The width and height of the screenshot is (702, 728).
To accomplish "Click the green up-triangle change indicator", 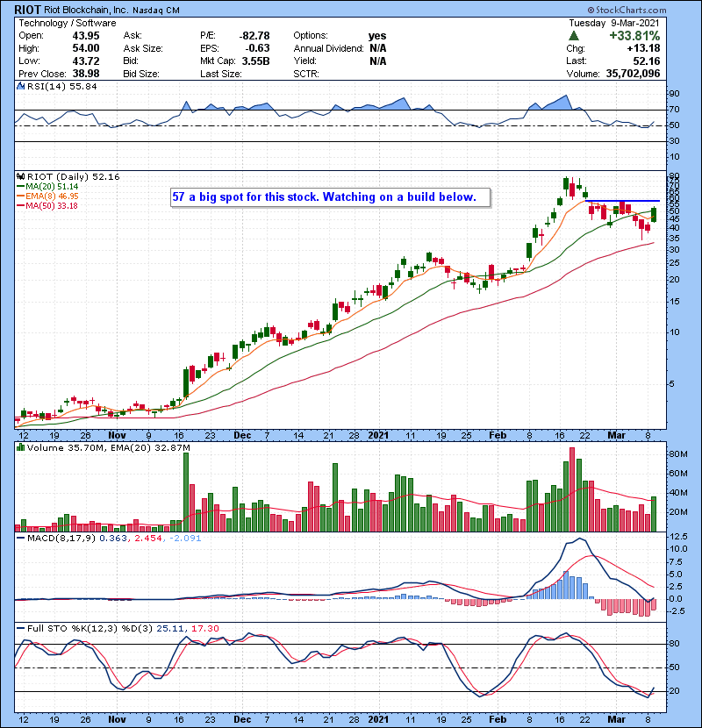I will click(574, 36).
